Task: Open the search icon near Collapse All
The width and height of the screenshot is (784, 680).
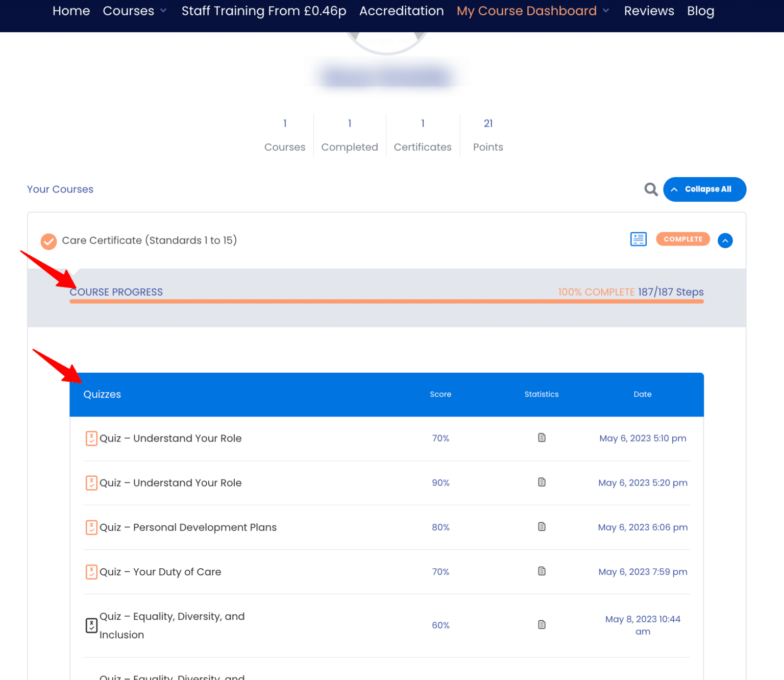Action: (x=651, y=189)
